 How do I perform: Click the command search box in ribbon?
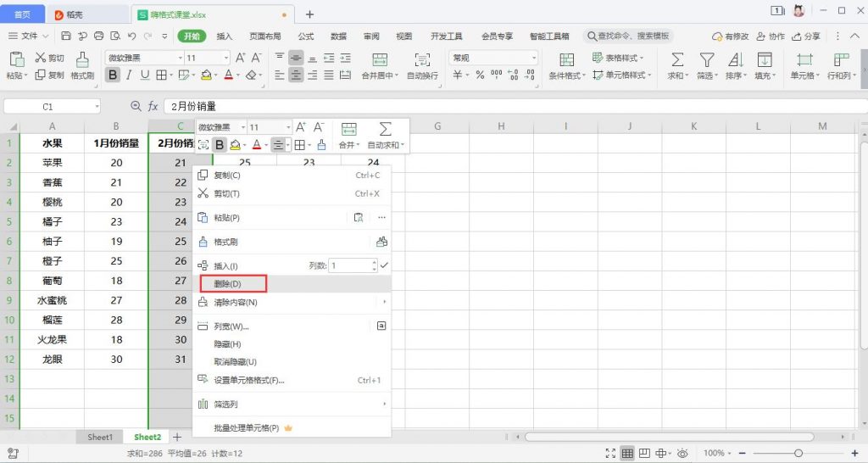click(x=628, y=36)
